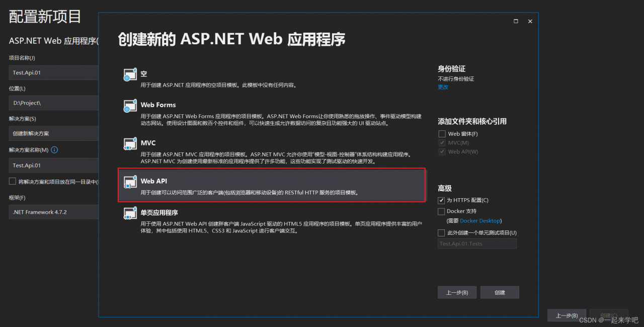The height and width of the screenshot is (327, 644).
Task: Click 上一步(B) in the background 配置新项目 window
Action: point(567,315)
